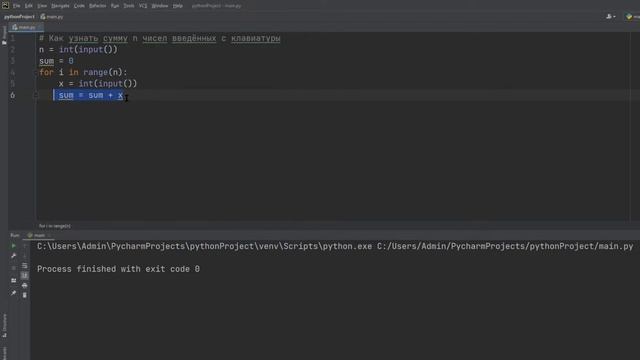Click the selected line 'sum = sum + x'

point(91,96)
